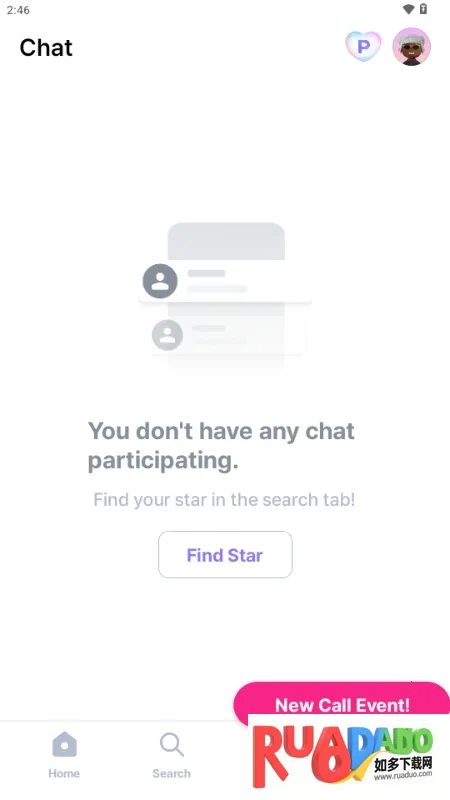The image size is (450, 800).
Task: Open the profile avatar in the header
Action: click(411, 47)
